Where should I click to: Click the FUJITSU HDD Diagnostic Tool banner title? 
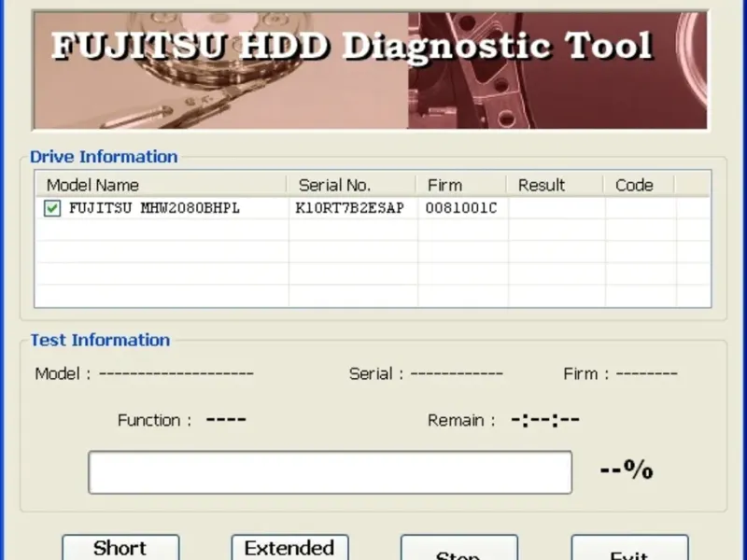352,47
